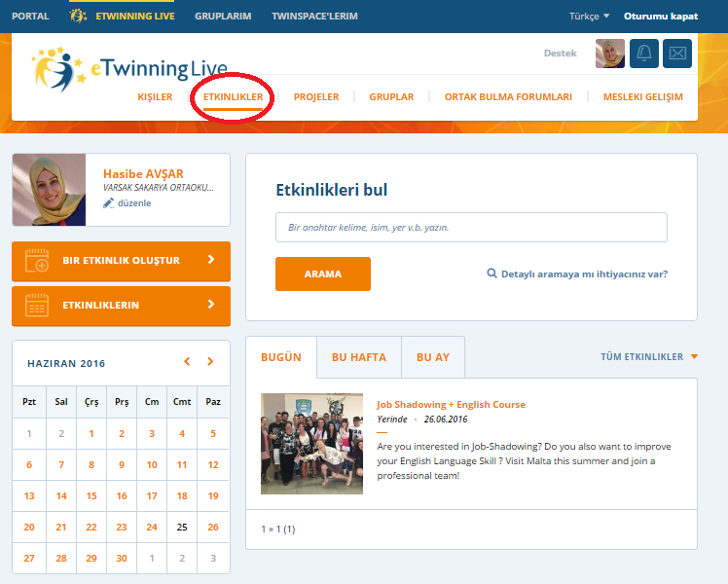Select June 22 in the calendar

point(91,527)
